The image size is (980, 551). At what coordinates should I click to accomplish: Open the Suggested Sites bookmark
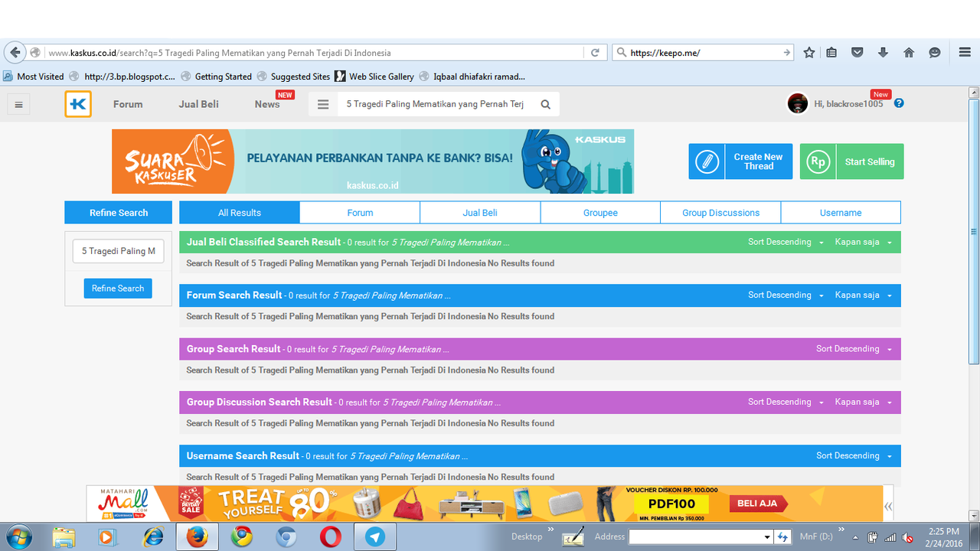[x=294, y=77]
